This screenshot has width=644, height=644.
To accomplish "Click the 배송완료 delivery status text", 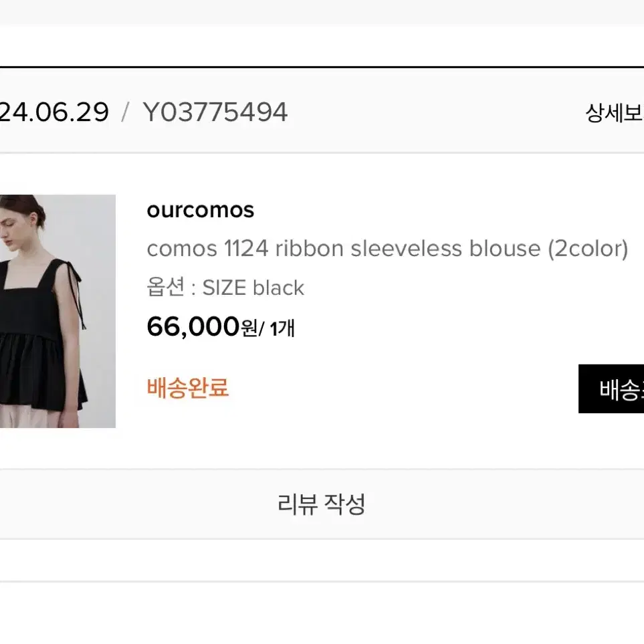I will point(188,388).
